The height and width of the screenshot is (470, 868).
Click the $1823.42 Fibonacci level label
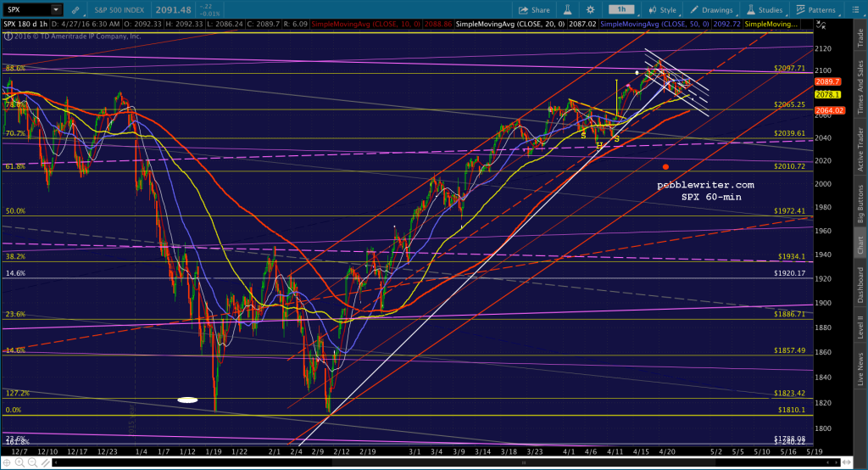click(x=789, y=393)
